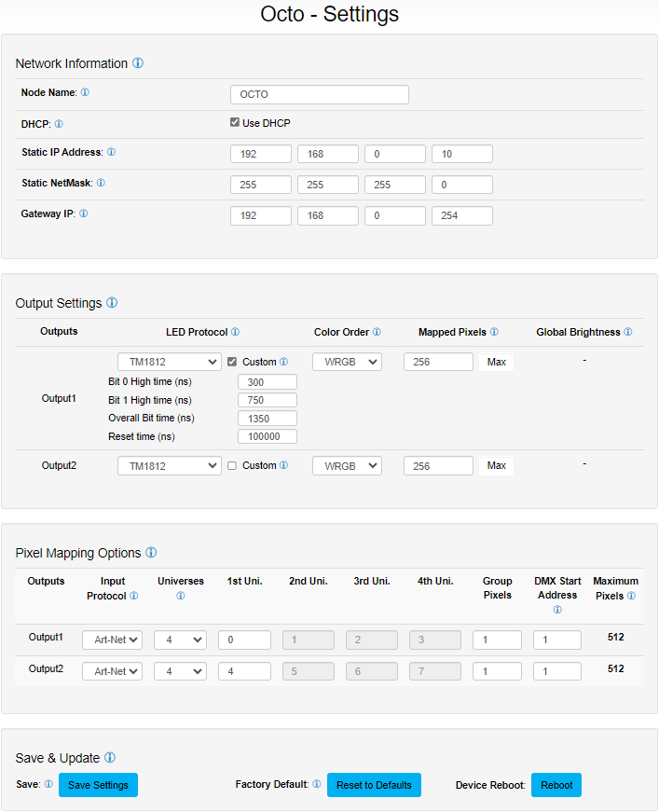Click the info icon beside Output1 Custom
This screenshot has width=659, height=812.
[x=283, y=362]
